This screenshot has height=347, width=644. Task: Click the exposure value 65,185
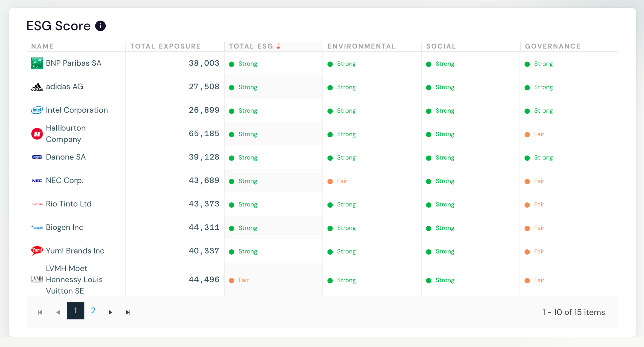coord(204,134)
